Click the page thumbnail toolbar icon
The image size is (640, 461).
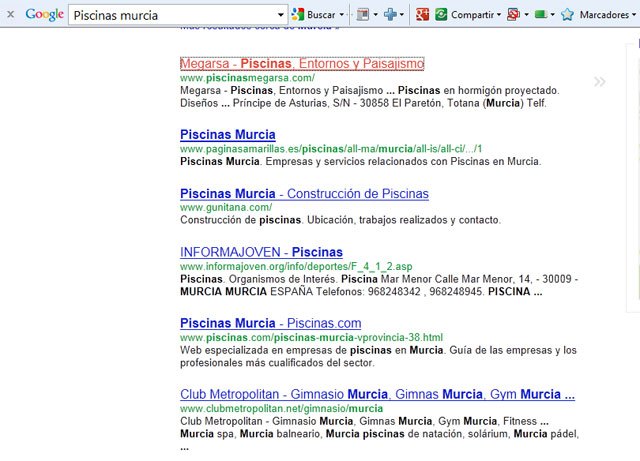363,15
